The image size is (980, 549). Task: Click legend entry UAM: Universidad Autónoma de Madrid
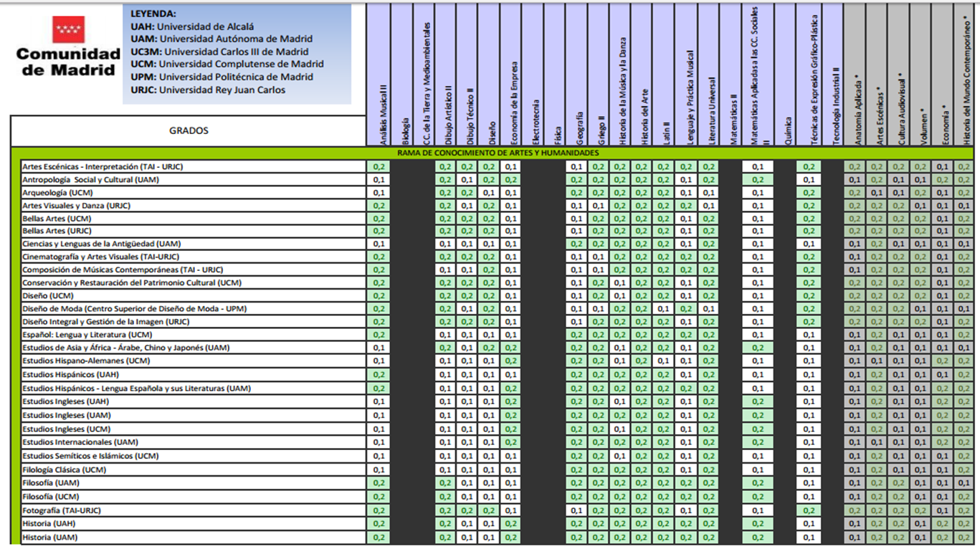click(x=221, y=39)
